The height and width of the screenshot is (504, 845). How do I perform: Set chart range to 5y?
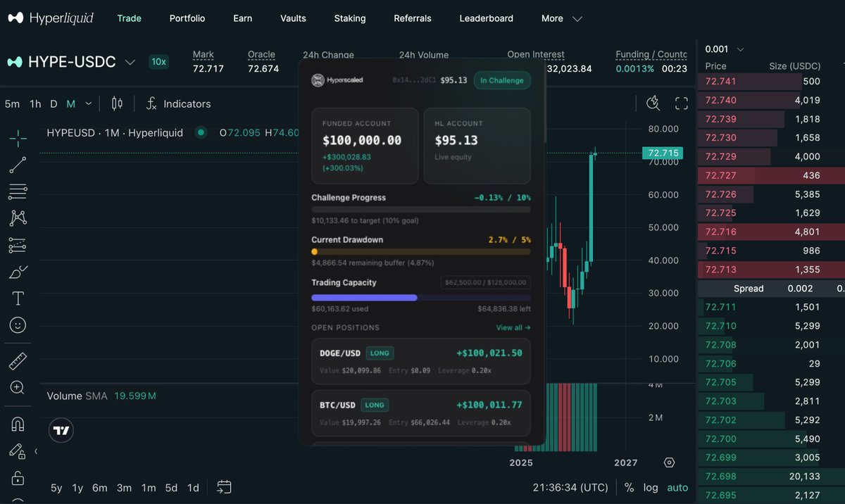[x=56, y=488]
